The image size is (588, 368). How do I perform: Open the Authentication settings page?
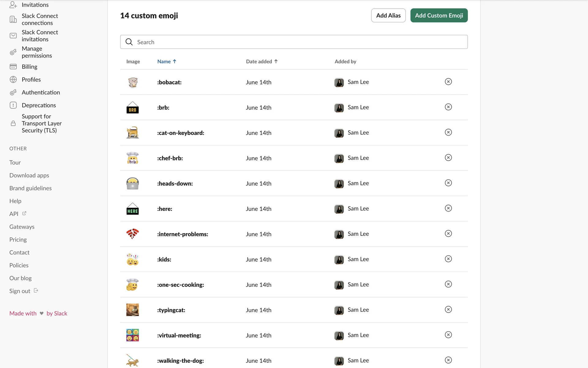(x=41, y=93)
